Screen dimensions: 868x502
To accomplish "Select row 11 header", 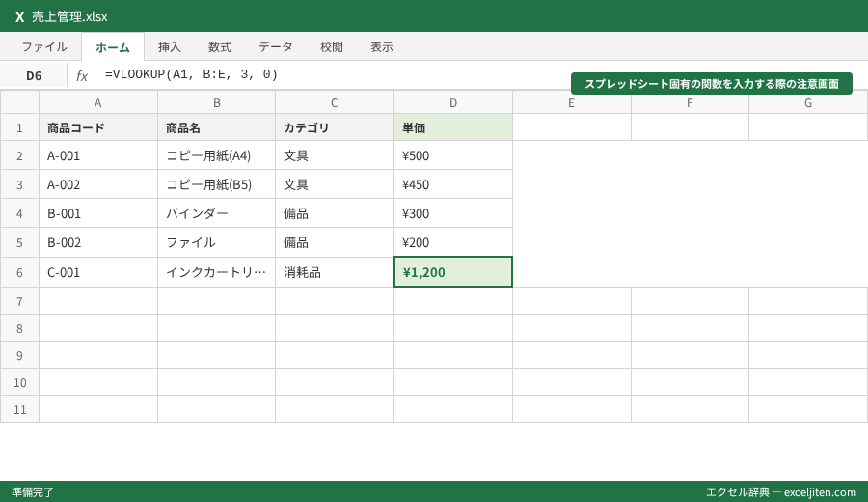I will [x=19, y=409].
